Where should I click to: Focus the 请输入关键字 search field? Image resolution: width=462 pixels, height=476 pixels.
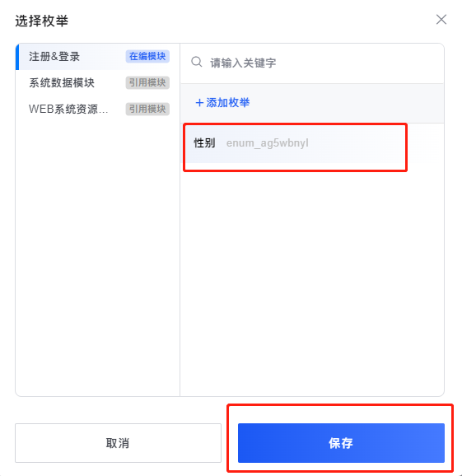pyautogui.click(x=312, y=63)
